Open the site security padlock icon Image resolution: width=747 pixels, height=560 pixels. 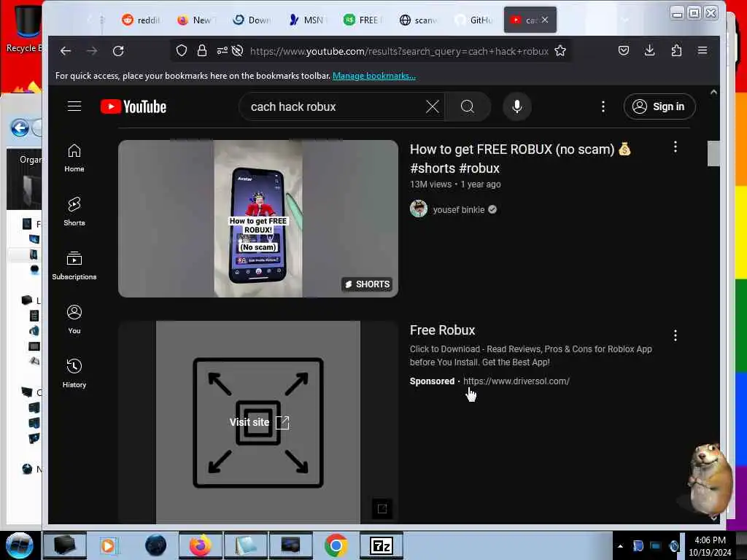point(202,50)
